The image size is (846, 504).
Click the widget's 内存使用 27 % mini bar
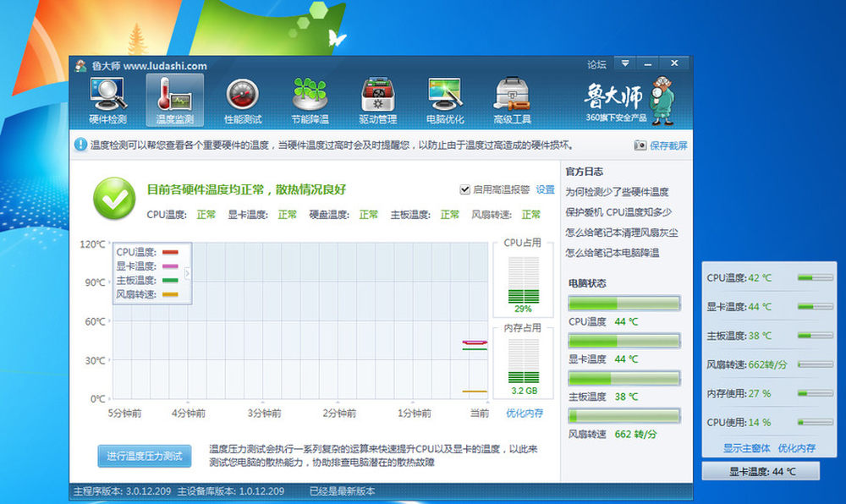(x=815, y=393)
